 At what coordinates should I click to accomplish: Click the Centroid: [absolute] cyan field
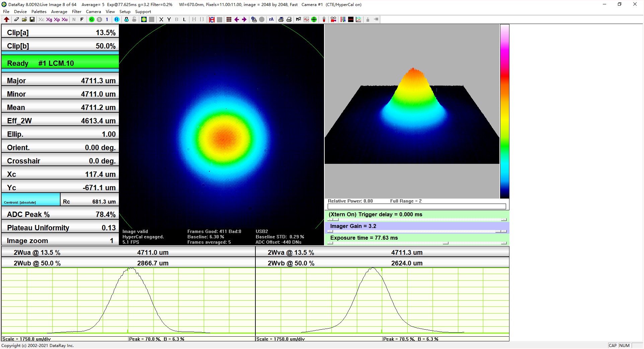pos(31,200)
